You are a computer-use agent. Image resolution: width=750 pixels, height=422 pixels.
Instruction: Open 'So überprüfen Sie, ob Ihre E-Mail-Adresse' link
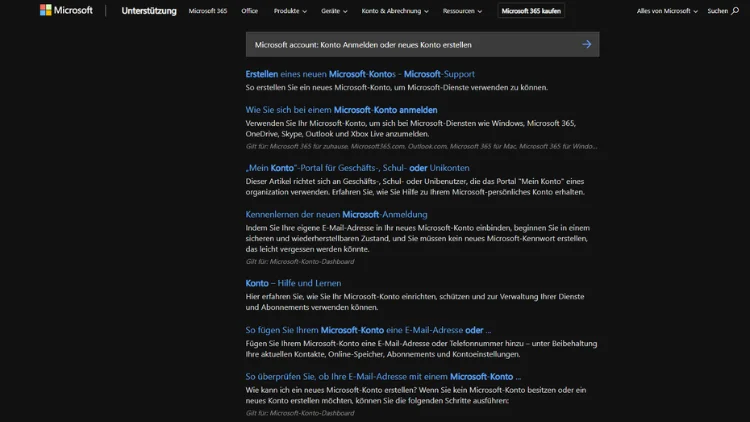[383, 377]
